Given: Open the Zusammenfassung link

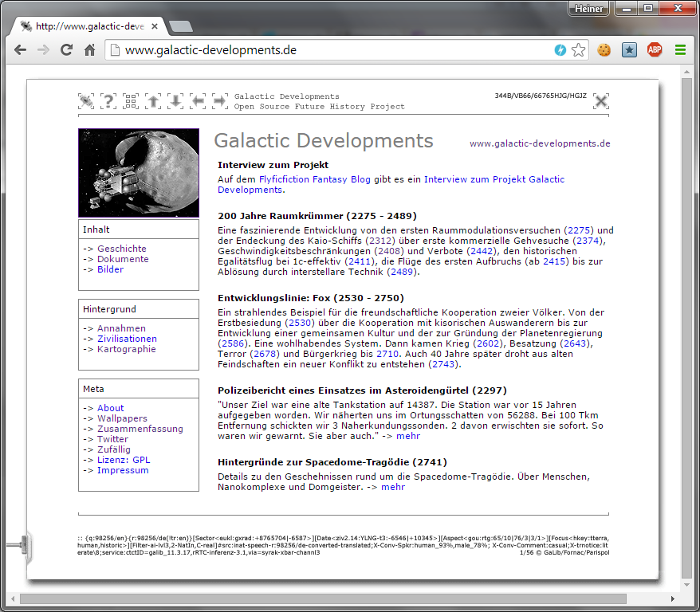Looking at the screenshot, I should 140,429.
